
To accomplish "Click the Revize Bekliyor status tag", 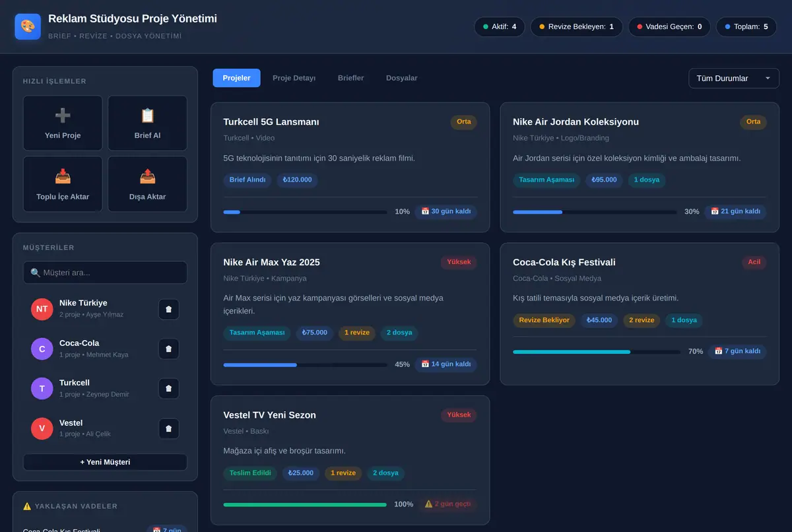I will tap(544, 320).
